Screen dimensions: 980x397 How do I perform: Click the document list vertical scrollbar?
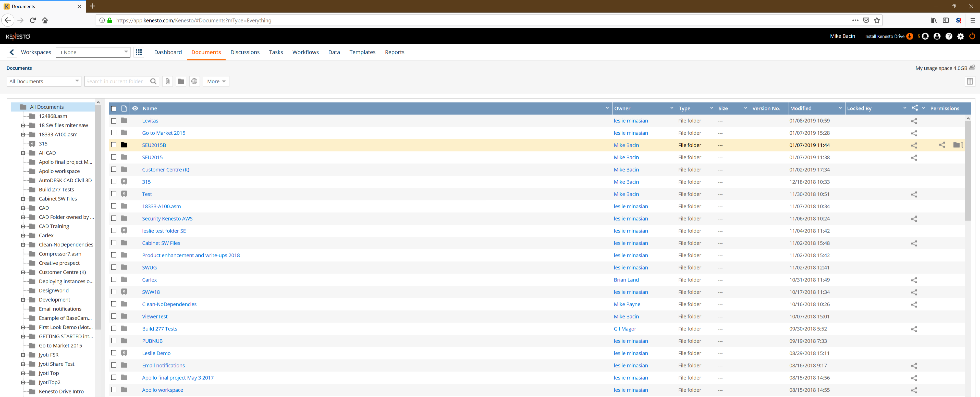(x=968, y=171)
